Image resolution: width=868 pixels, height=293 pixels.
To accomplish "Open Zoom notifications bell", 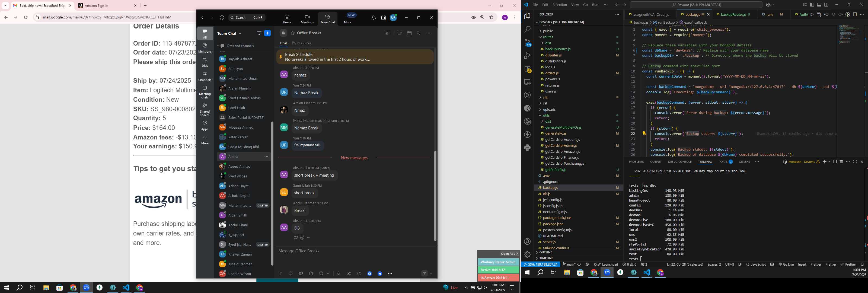I will click(373, 18).
